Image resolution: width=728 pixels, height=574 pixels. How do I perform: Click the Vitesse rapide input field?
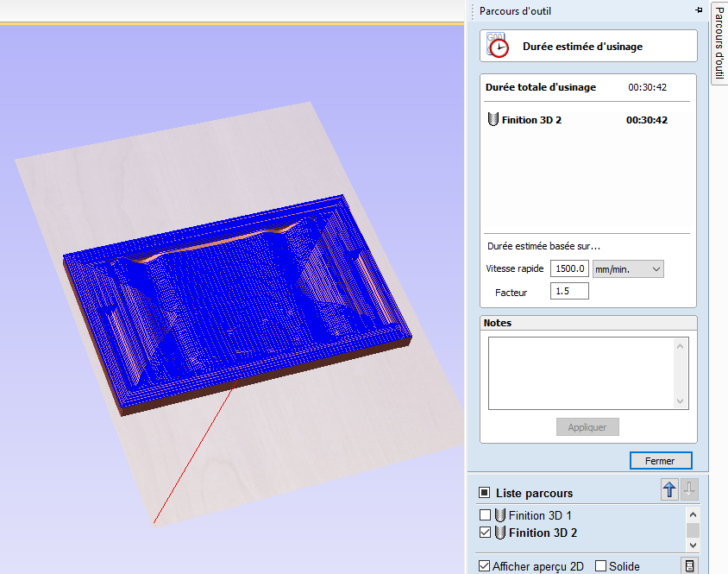pos(569,268)
